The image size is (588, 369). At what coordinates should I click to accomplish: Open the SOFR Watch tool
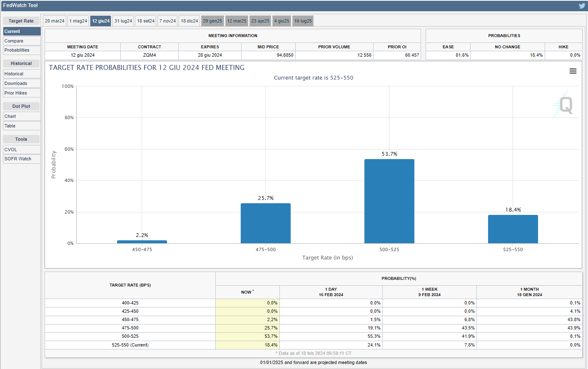coord(22,159)
